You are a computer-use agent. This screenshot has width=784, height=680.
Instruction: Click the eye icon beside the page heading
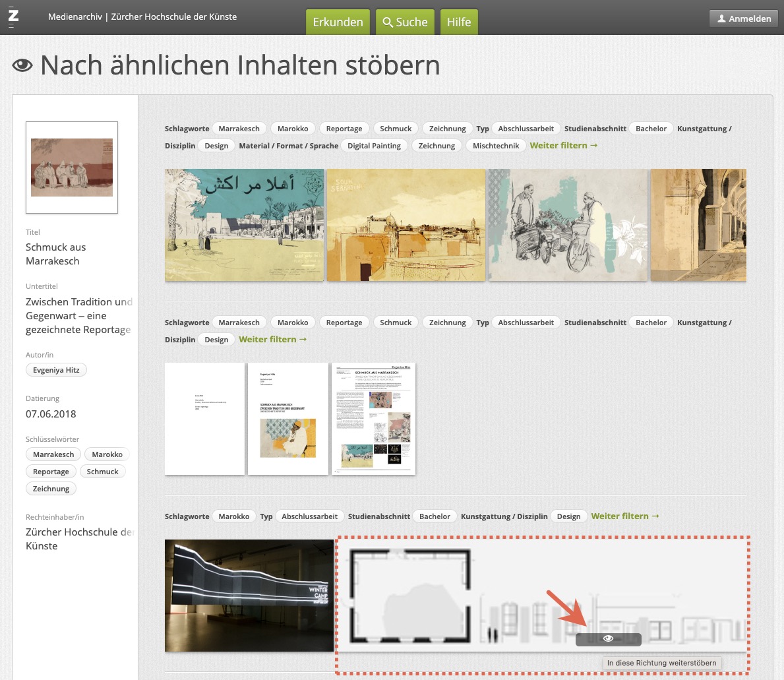pos(22,65)
